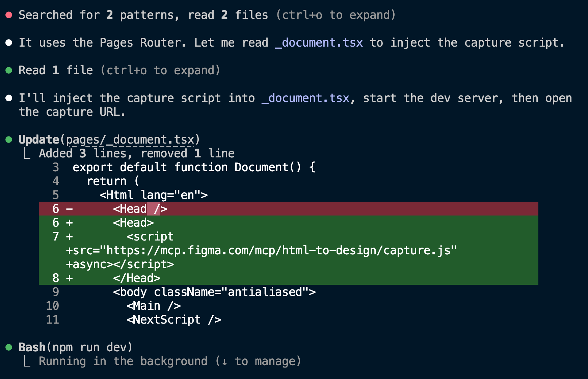This screenshot has height=379, width=588.
Task: Click line number 3 in the diff gutter
Action: tap(56, 168)
